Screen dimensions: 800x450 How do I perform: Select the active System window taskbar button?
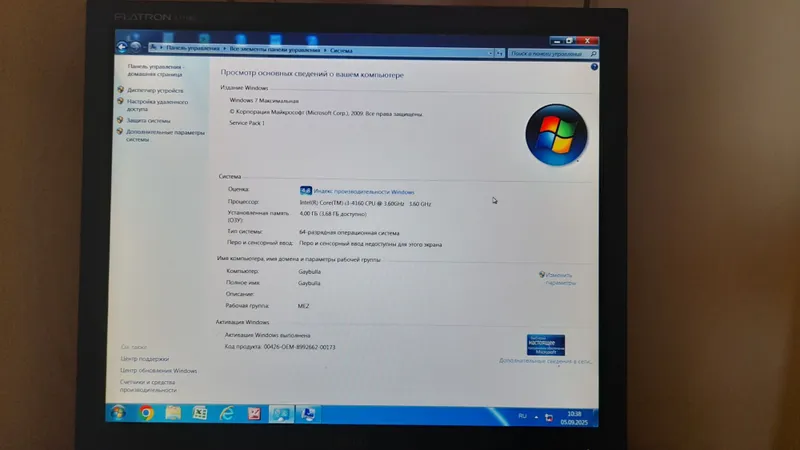[x=281, y=414]
